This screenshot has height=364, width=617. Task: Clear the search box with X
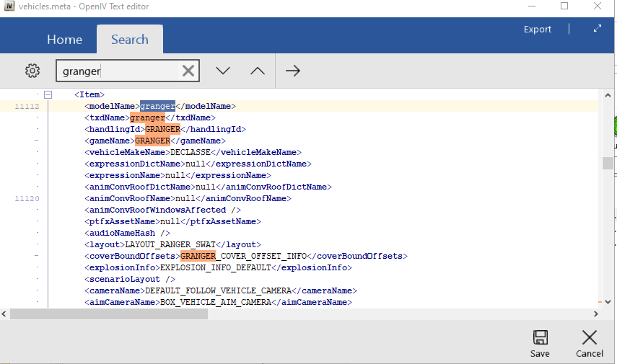pyautogui.click(x=188, y=71)
